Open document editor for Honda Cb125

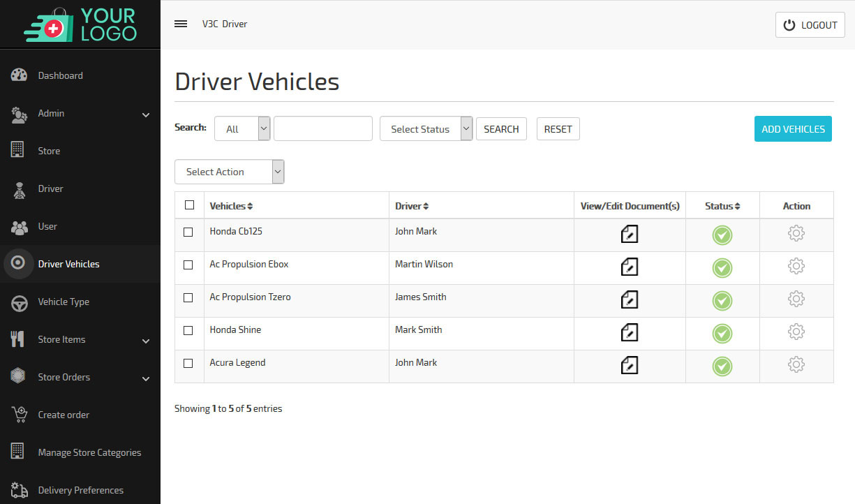(630, 234)
